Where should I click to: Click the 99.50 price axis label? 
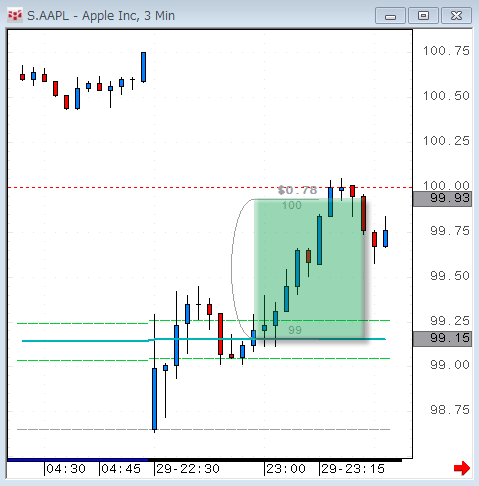coord(450,276)
